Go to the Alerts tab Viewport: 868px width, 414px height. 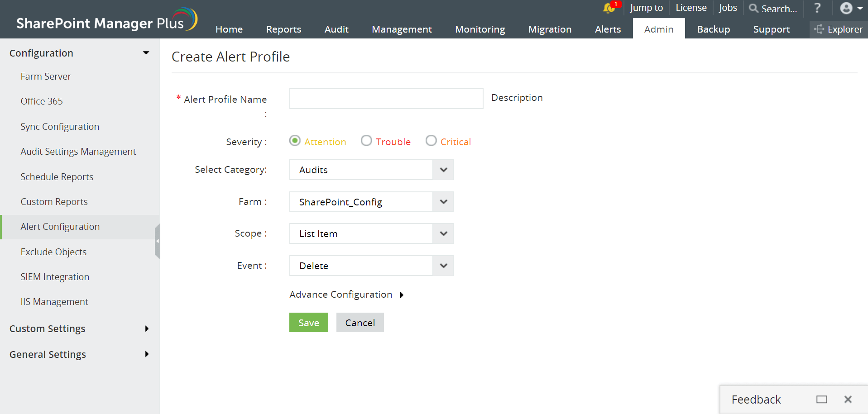click(x=608, y=29)
